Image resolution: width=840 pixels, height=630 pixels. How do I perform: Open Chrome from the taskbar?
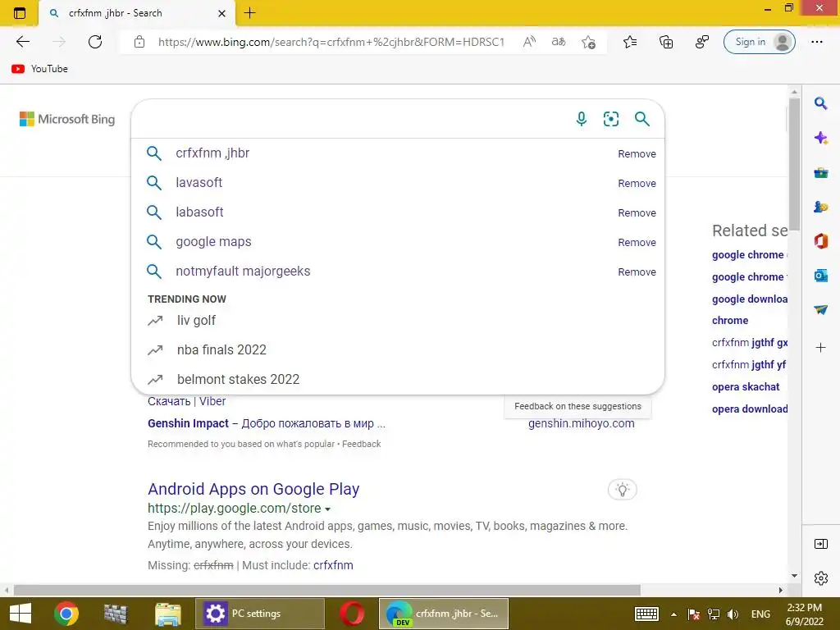[x=66, y=614]
